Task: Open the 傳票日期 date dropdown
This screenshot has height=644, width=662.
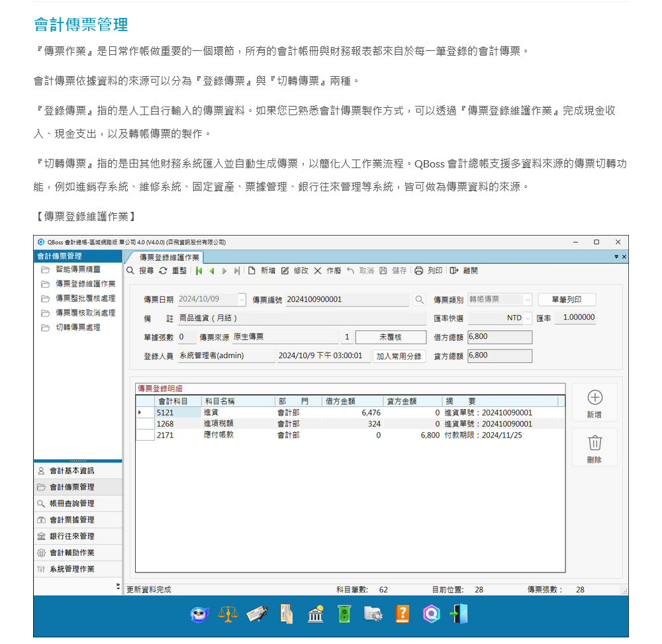Action: [242, 300]
